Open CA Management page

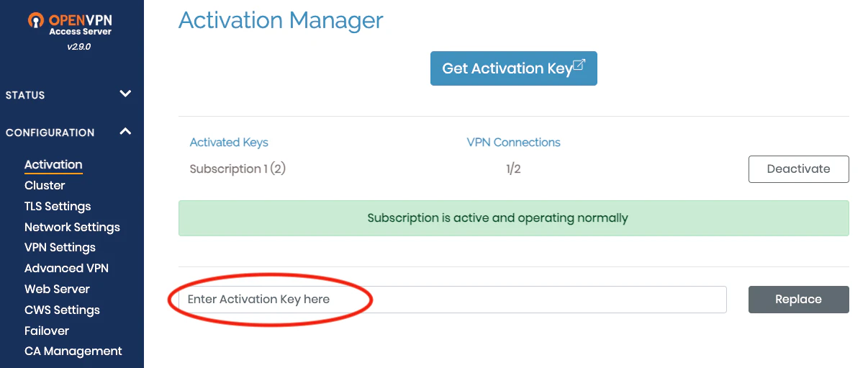[73, 351]
